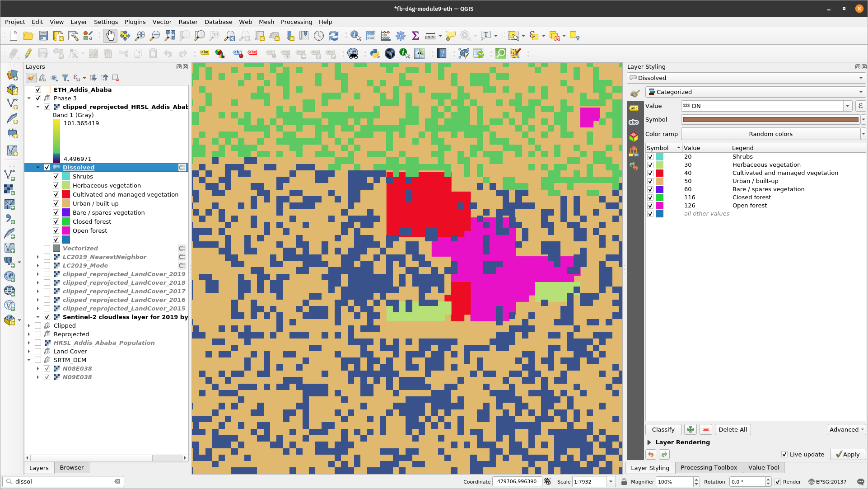Open Layer Styling brush icon in Layers panel
868x489 pixels.
pyautogui.click(x=31, y=78)
